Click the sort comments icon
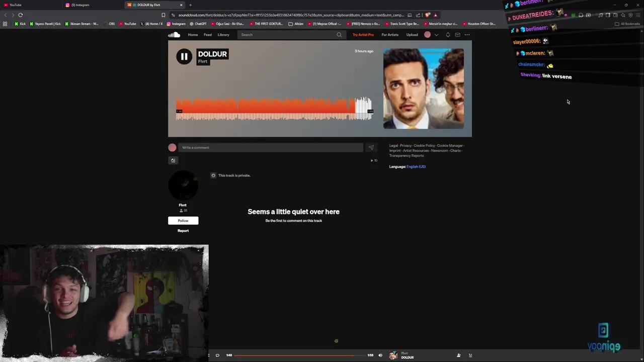 pos(173,160)
